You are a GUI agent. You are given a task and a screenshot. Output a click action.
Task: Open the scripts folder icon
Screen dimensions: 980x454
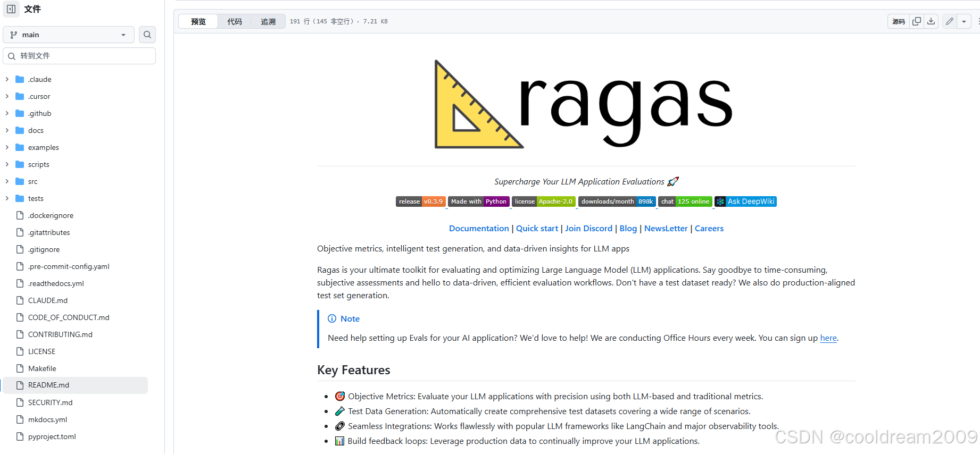[20, 164]
